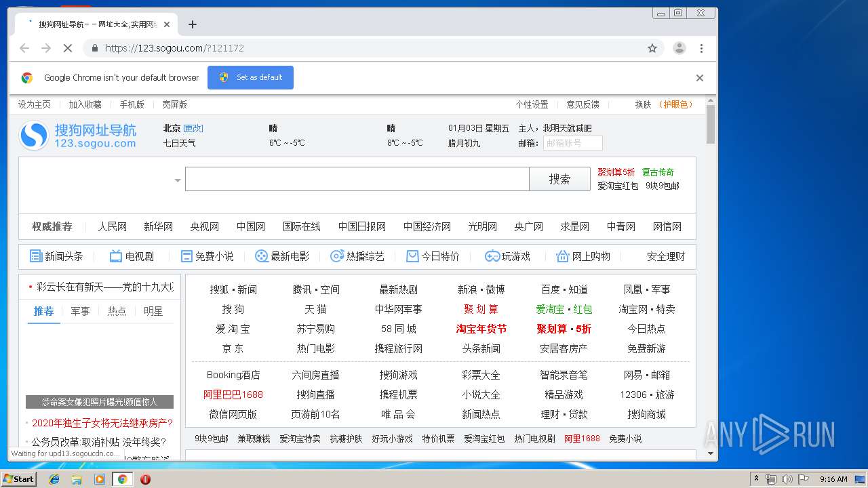The width and height of the screenshot is (868, 488).
Task: Click 设为主页 set homepage link
Action: tap(35, 104)
